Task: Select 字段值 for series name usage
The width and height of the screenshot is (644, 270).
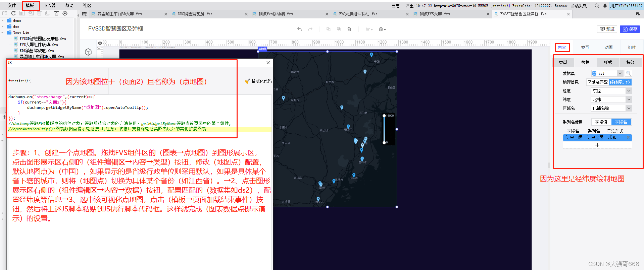Action: coord(601,122)
